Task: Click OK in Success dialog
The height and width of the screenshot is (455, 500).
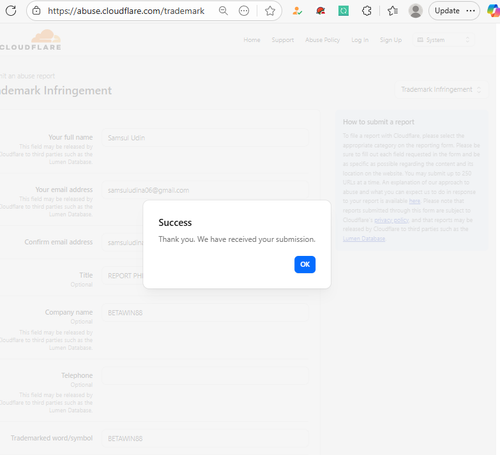Action: tap(305, 264)
